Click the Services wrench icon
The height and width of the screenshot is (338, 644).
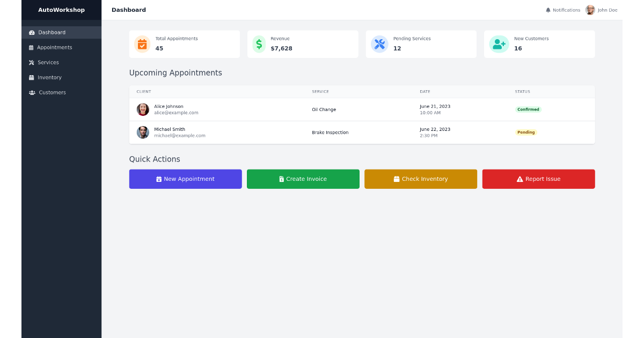coord(31,62)
